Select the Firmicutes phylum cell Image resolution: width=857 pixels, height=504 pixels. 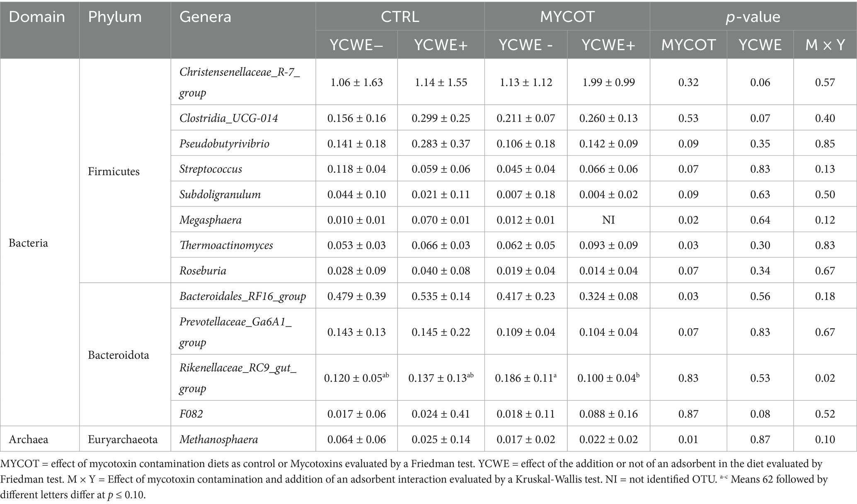pyautogui.click(x=114, y=172)
